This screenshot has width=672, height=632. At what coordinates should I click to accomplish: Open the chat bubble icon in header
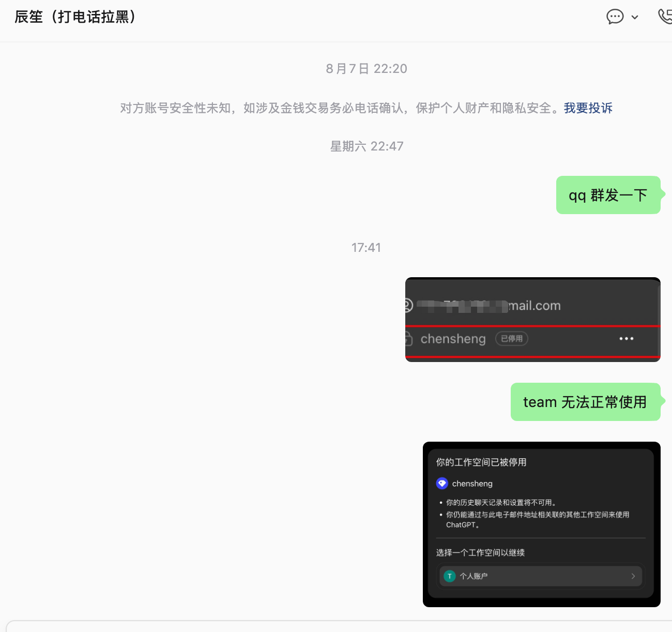point(615,17)
